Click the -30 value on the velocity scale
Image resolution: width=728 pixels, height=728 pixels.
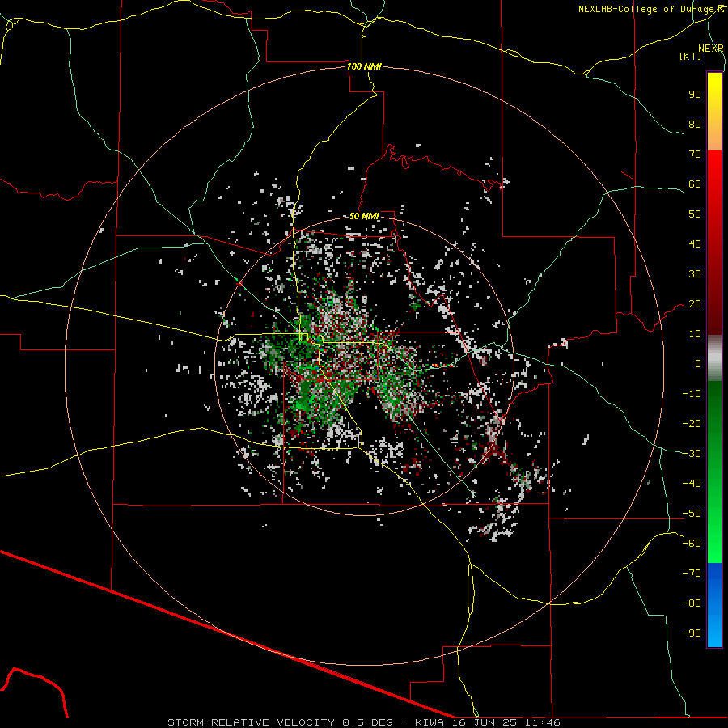coord(692,454)
